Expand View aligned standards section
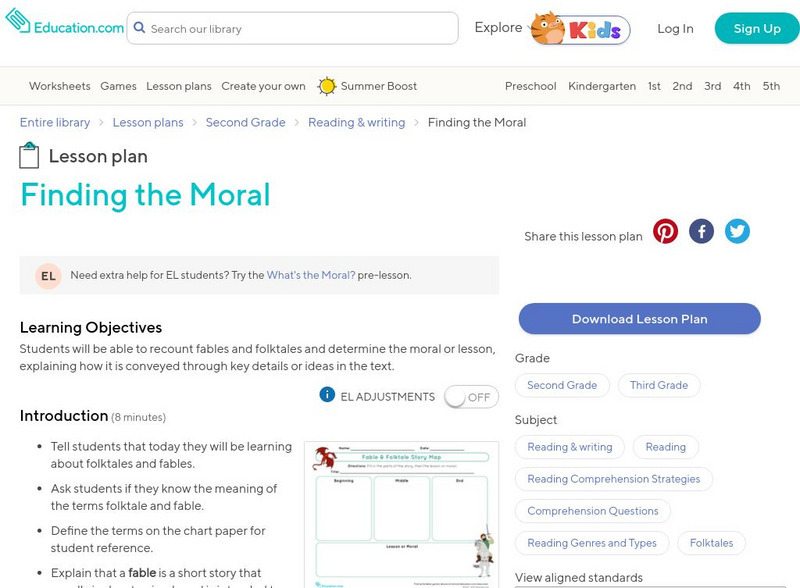Screen dimensions: 800x588 [579, 577]
